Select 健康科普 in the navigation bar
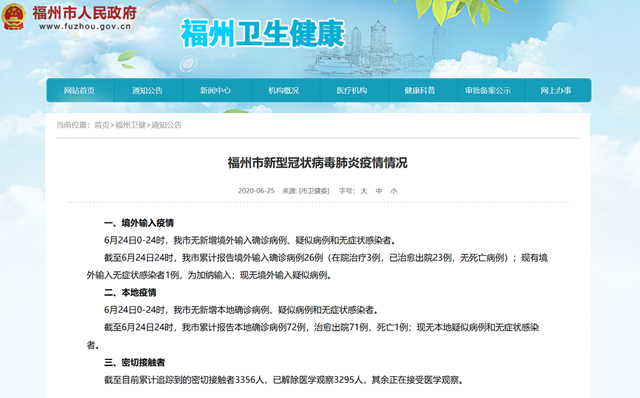 (x=420, y=91)
